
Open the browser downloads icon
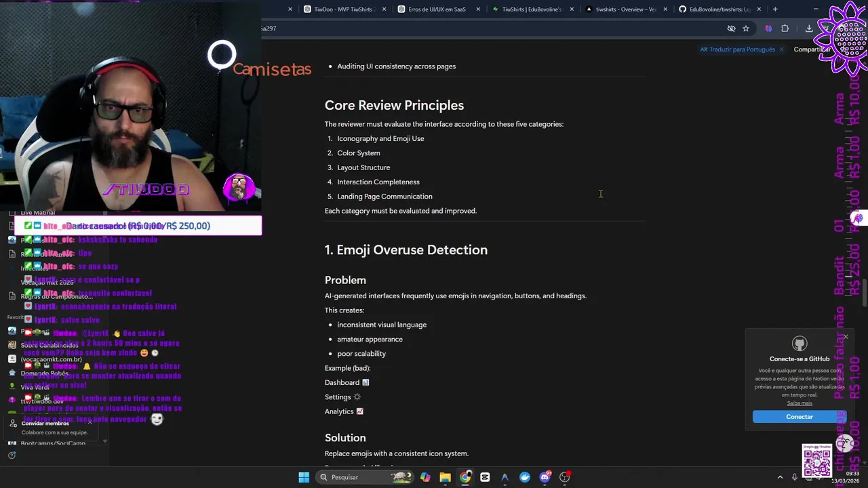809,28
